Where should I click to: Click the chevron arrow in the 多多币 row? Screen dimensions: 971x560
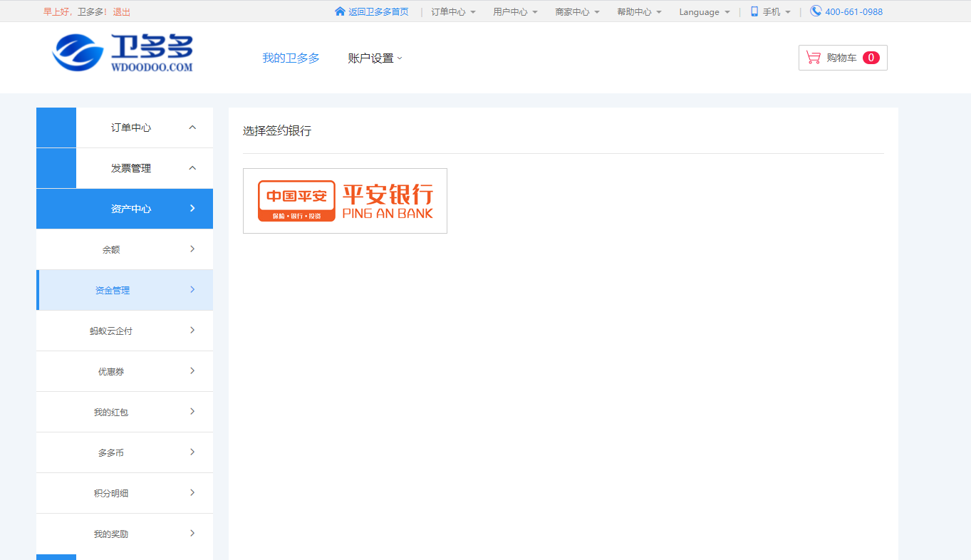tap(192, 452)
